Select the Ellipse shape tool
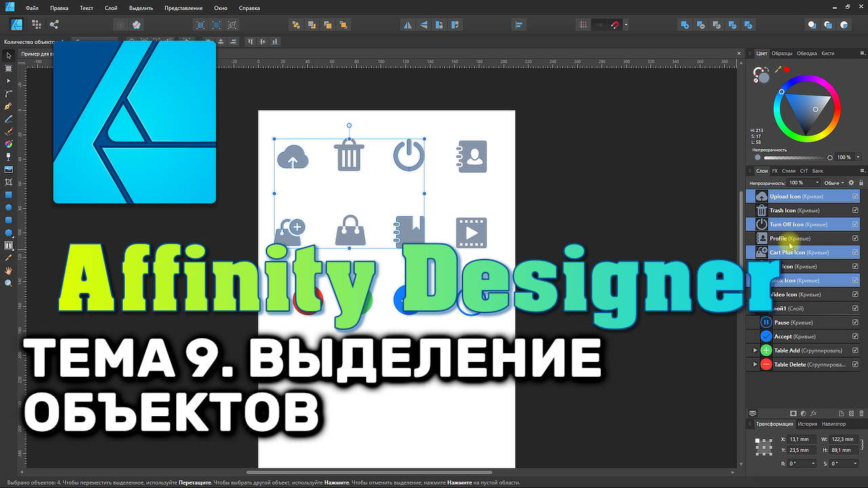868x488 pixels. pos(9,207)
